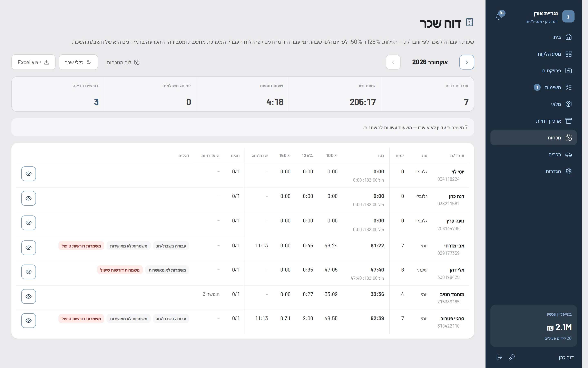This screenshot has width=588, height=368.
Task: Go to next month with left chevron
Action: click(x=393, y=62)
